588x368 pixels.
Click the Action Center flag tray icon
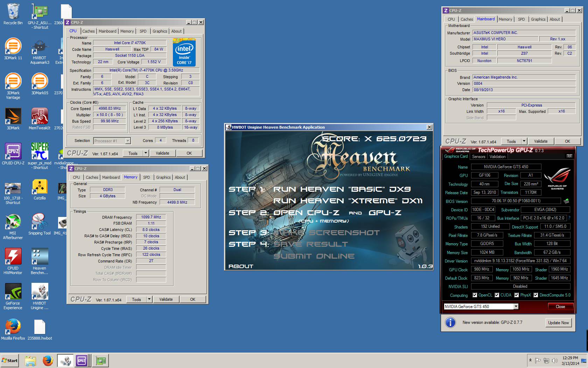tap(538, 360)
